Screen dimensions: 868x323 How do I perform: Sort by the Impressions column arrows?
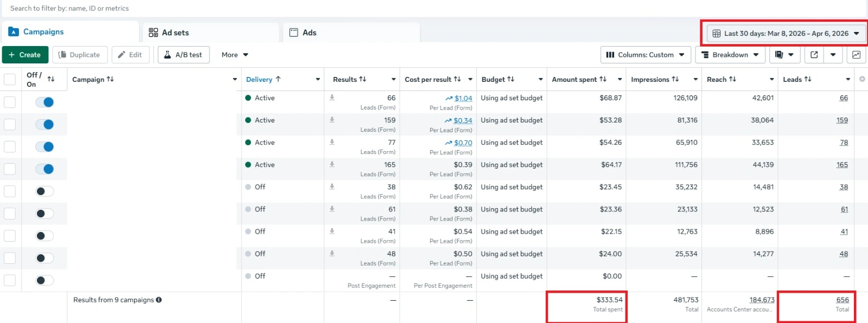[675, 79]
